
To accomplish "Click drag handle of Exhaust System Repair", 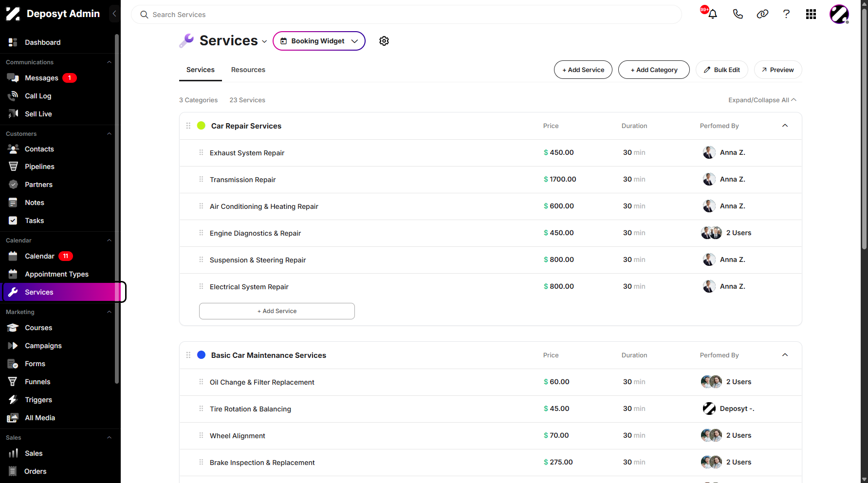I will (201, 152).
